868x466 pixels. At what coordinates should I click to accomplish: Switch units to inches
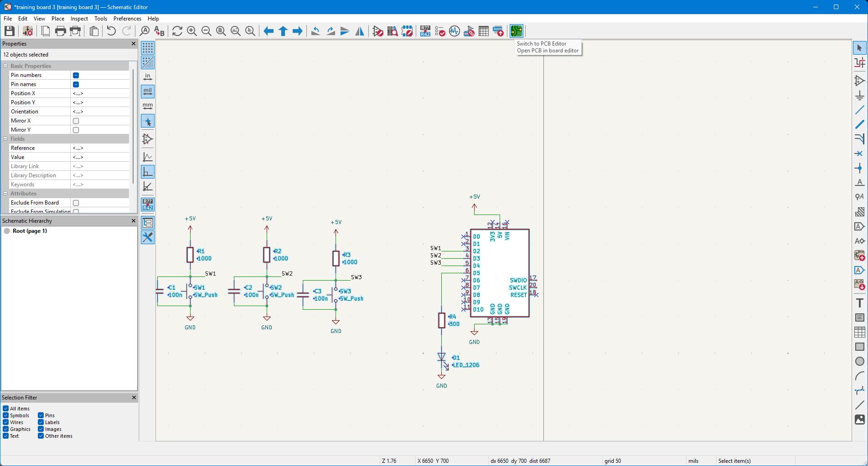148,77
